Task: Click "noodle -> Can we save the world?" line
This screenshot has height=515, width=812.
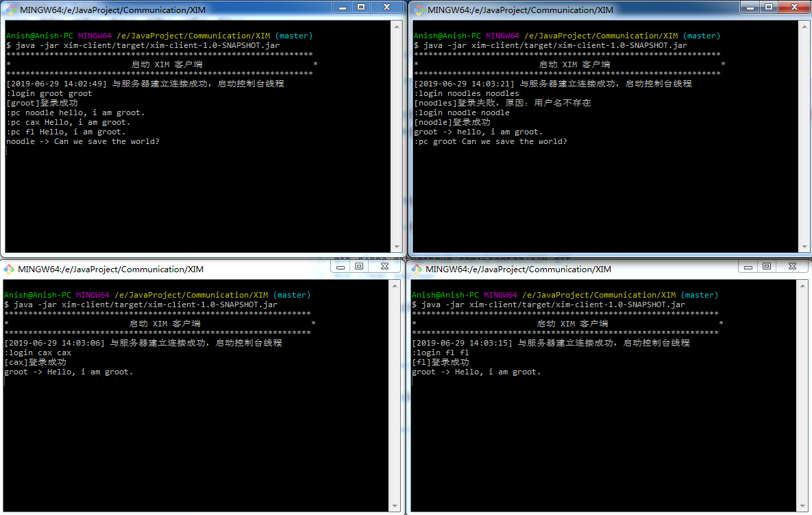Action: [83, 141]
